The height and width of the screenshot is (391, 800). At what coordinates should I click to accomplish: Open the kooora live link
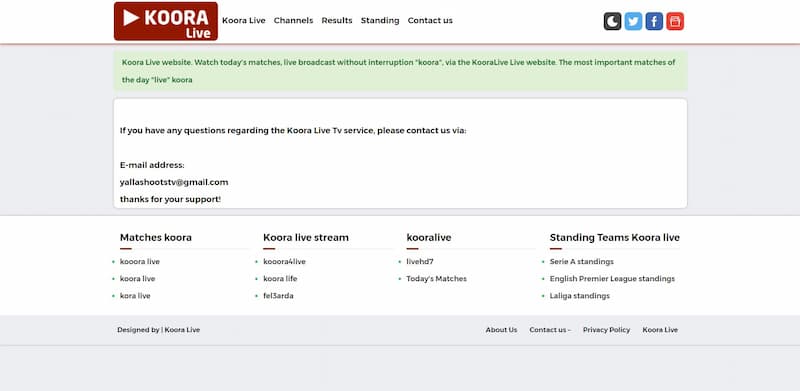[x=140, y=261]
